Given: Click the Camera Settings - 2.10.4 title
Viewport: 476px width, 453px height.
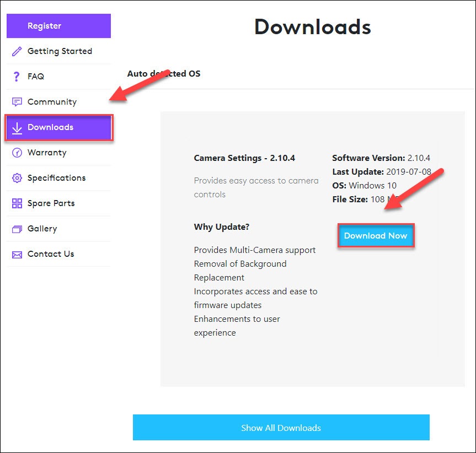Looking at the screenshot, I should tap(244, 158).
